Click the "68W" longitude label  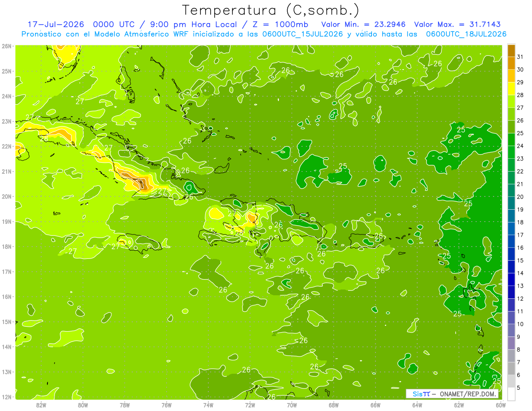click(334, 404)
